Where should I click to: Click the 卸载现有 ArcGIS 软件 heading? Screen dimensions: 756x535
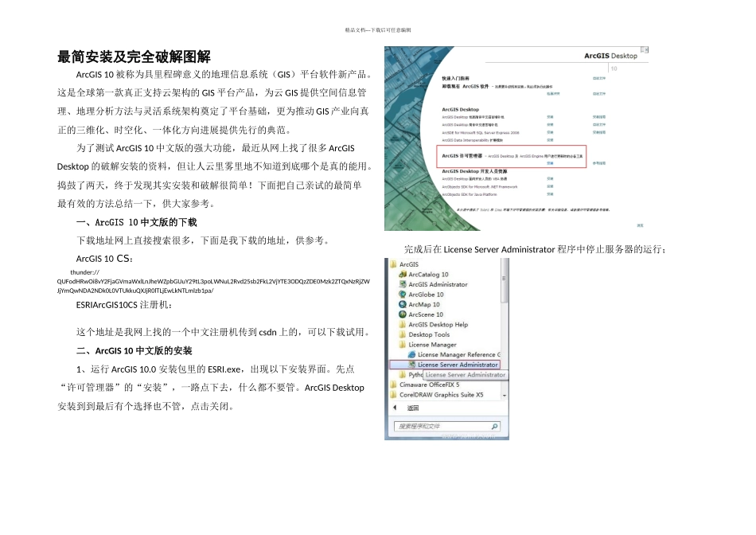pyautogui.click(x=466, y=86)
